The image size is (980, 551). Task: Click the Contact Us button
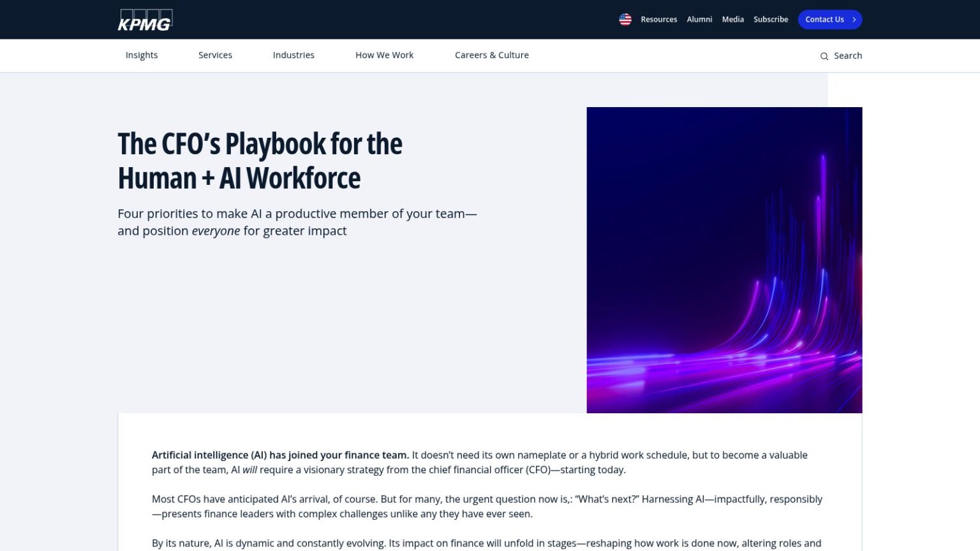[x=830, y=20]
